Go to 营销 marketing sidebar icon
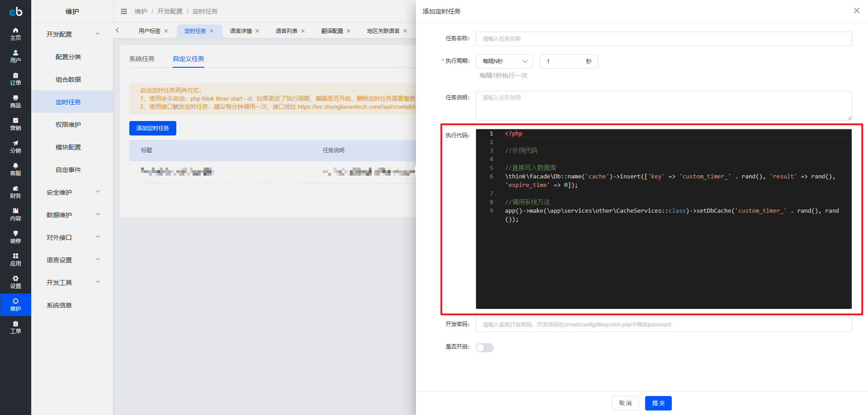Screen dimensions: 868x415 point(15,124)
